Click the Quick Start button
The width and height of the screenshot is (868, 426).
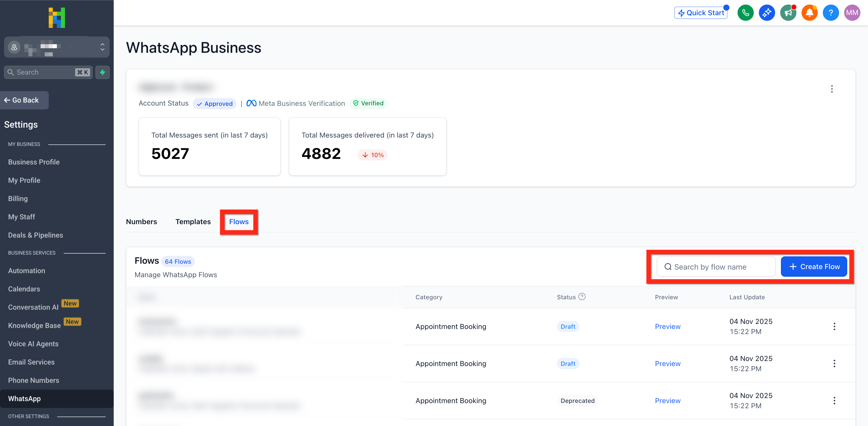pyautogui.click(x=701, y=13)
